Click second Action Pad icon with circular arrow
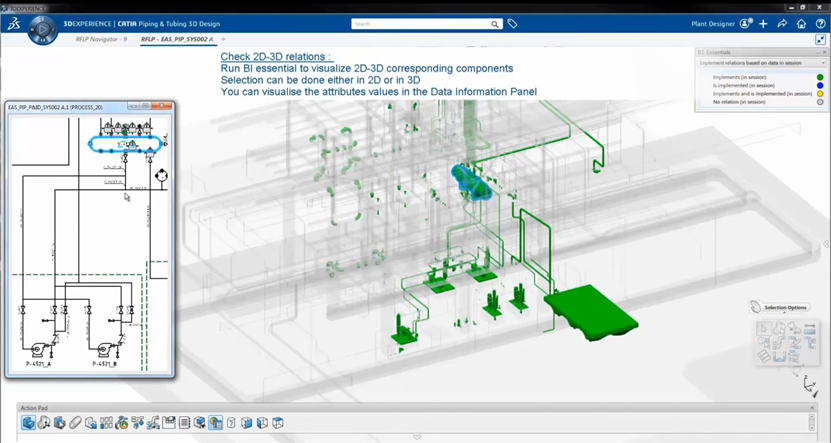The height and width of the screenshot is (443, 831). [44, 422]
